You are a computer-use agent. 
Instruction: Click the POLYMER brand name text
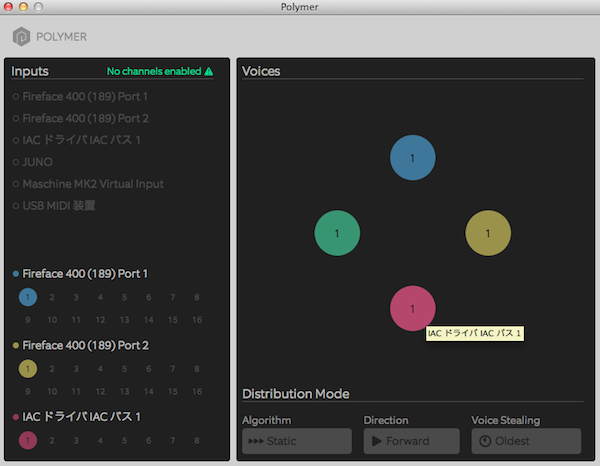[x=62, y=37]
